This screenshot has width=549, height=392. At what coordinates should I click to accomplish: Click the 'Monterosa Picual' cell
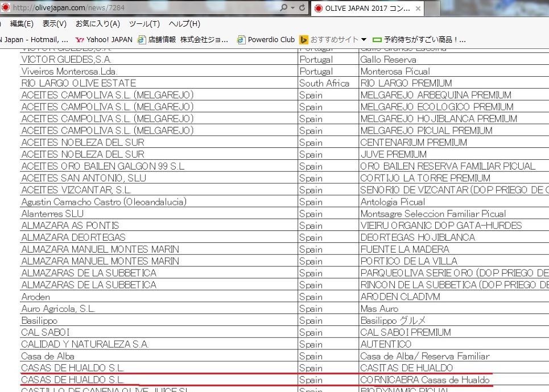[x=454, y=71]
